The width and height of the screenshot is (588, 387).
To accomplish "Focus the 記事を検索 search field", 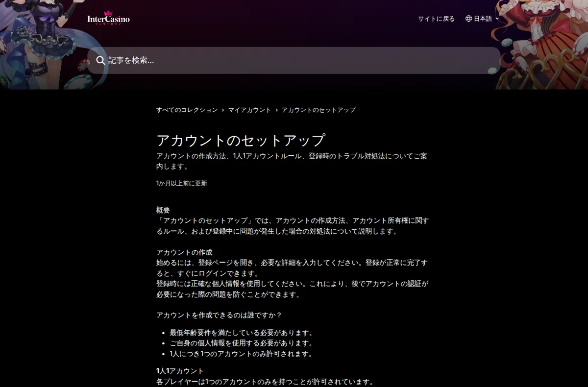I will [x=294, y=60].
